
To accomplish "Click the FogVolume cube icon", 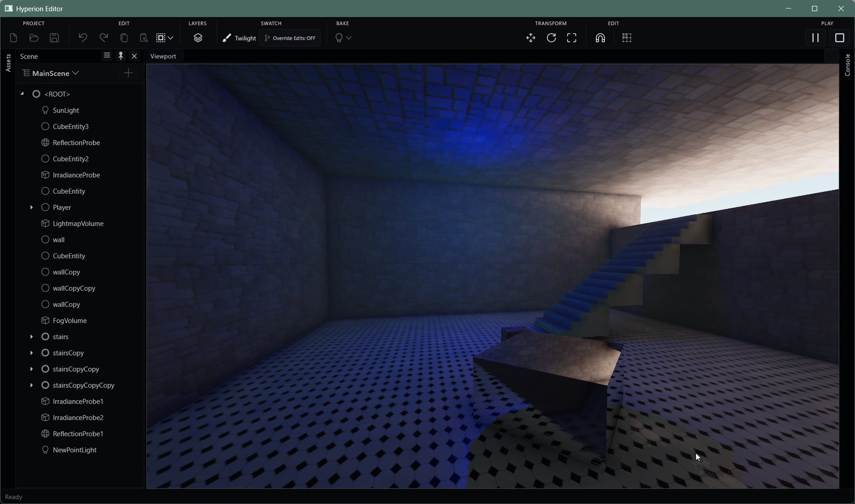I will (x=45, y=321).
